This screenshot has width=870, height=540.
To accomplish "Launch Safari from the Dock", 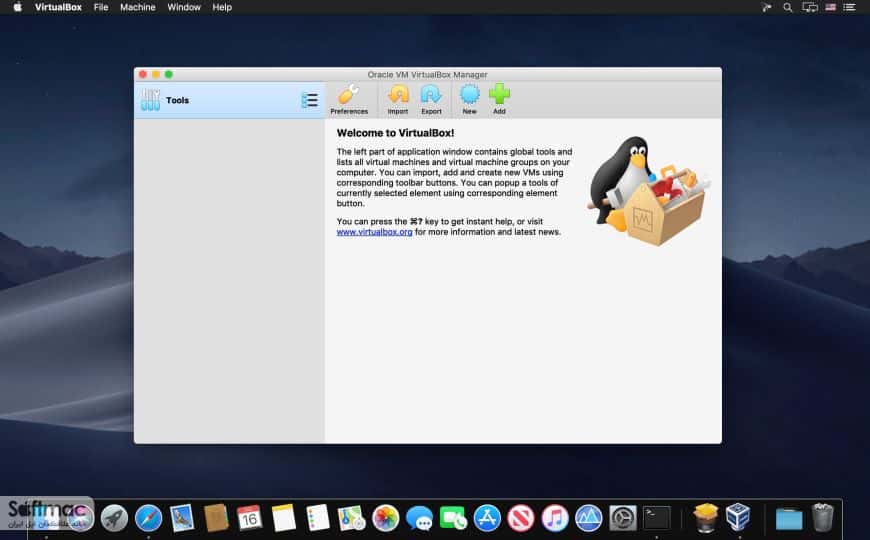I will pyautogui.click(x=148, y=518).
